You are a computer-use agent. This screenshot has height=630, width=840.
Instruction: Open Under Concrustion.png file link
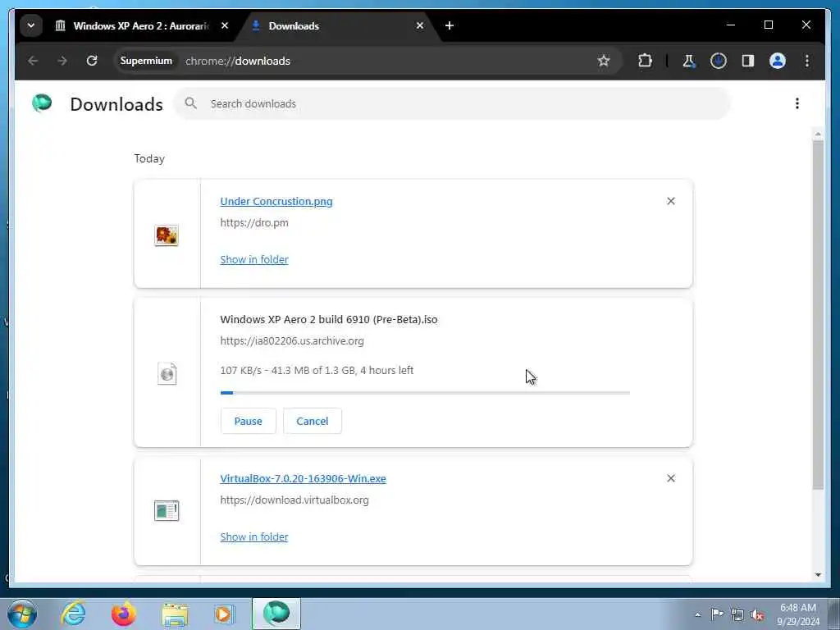[276, 202]
